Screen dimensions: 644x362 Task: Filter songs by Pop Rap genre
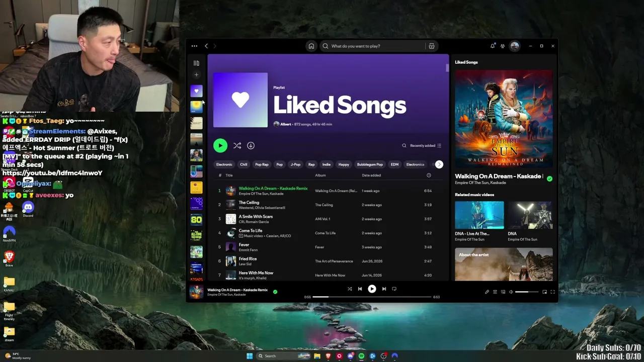click(x=262, y=164)
